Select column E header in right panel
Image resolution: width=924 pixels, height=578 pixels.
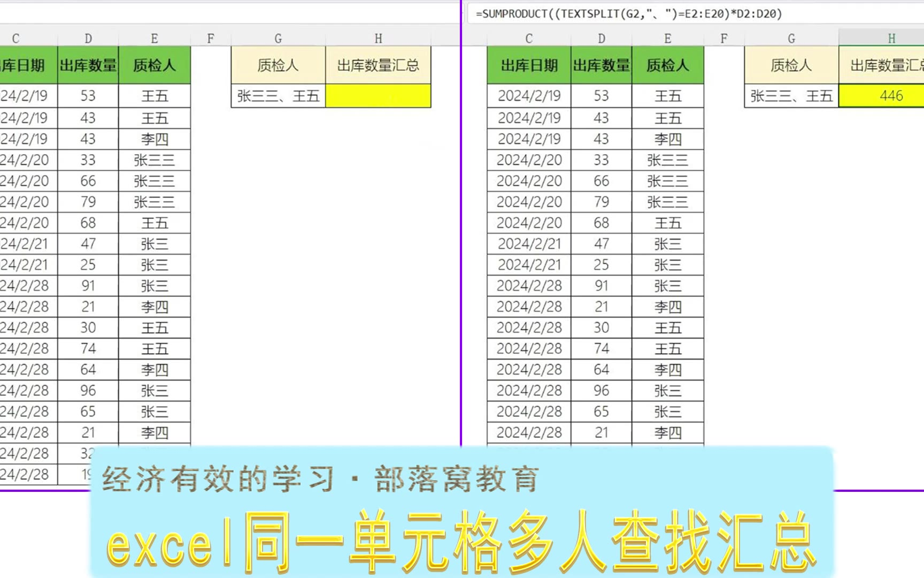click(667, 39)
